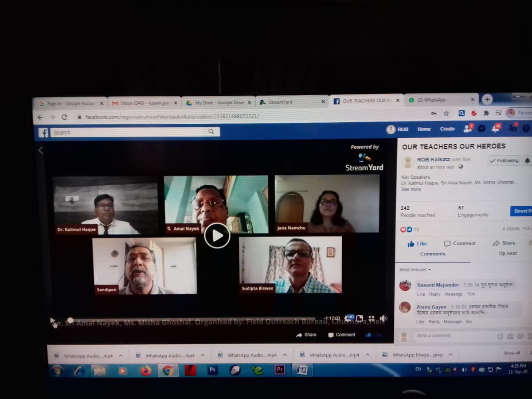Click the search magnifier button in Facebook bar
532x399 pixels.
[211, 132]
